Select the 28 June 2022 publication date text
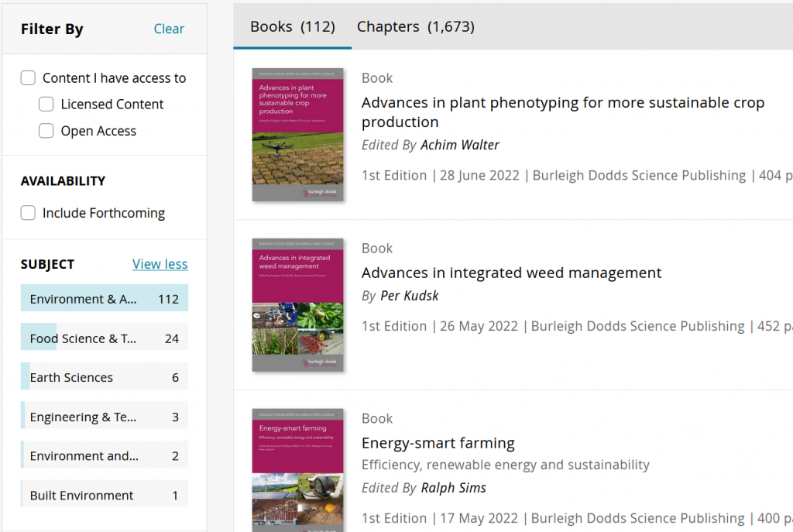This screenshot has width=793, height=532. pyautogui.click(x=479, y=176)
